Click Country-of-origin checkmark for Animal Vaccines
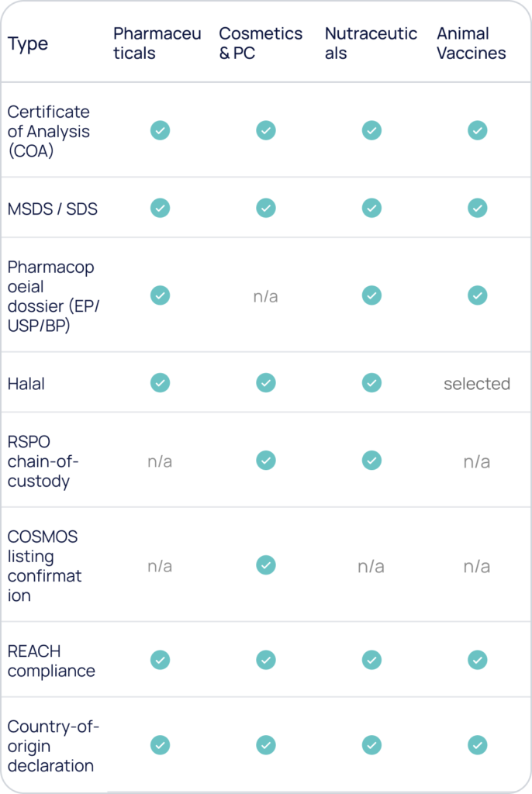532x794 pixels. coord(477,745)
